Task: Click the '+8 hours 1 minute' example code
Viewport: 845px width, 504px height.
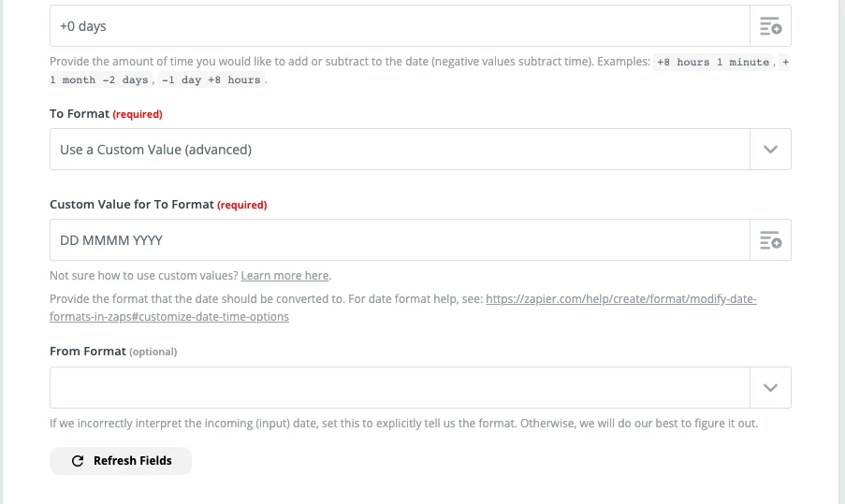Action: click(x=713, y=62)
